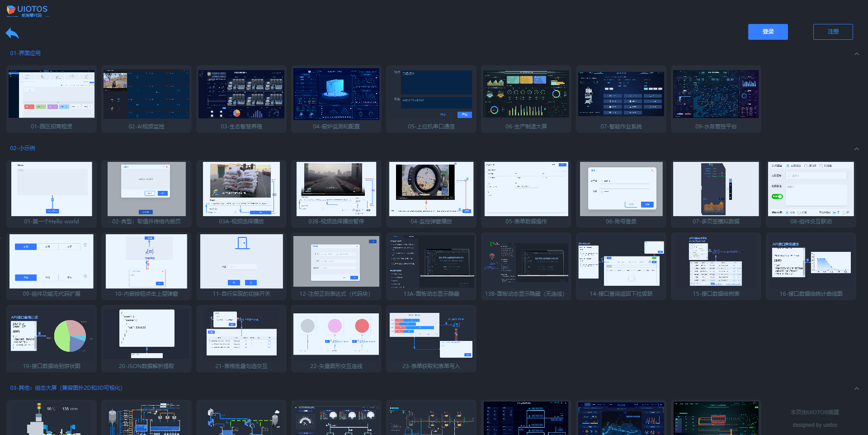Open the 01-园区招商租赁 thumbnail
Screen dimensions: 868x435
tap(52, 95)
